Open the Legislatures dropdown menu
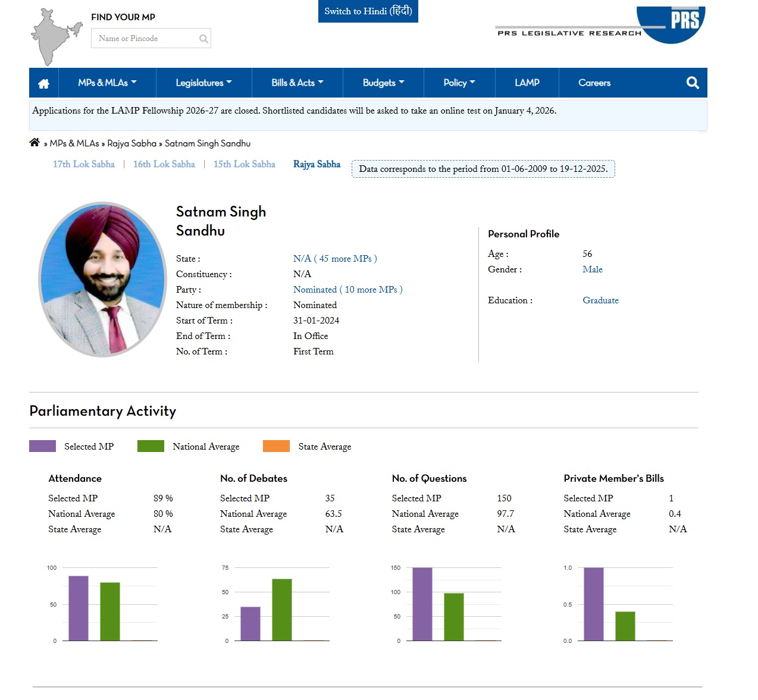Screen dimensions: 758x700 (x=203, y=83)
